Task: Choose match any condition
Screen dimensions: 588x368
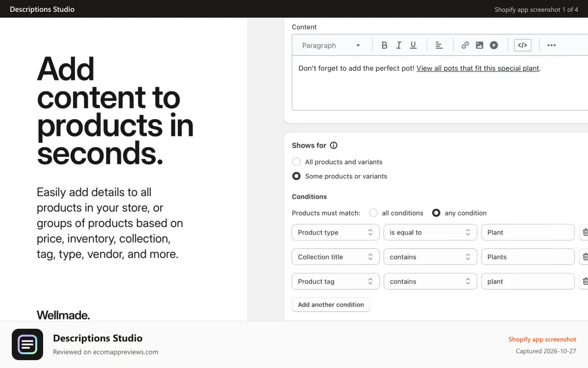Action: pyautogui.click(x=436, y=213)
